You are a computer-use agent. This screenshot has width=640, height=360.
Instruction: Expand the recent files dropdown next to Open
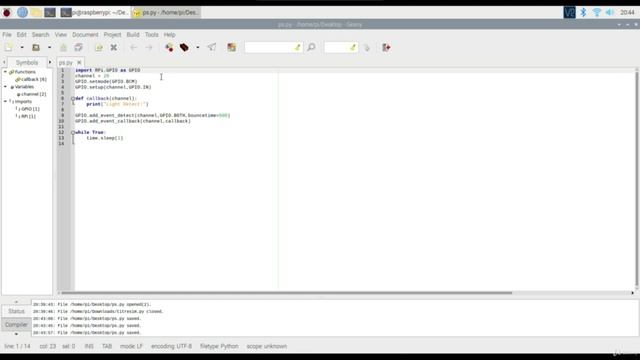tap(49, 47)
